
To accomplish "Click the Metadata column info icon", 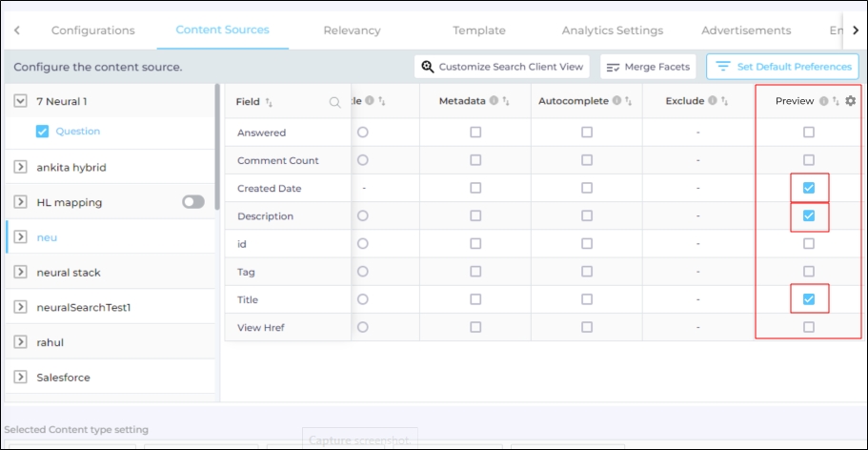I will coord(494,101).
